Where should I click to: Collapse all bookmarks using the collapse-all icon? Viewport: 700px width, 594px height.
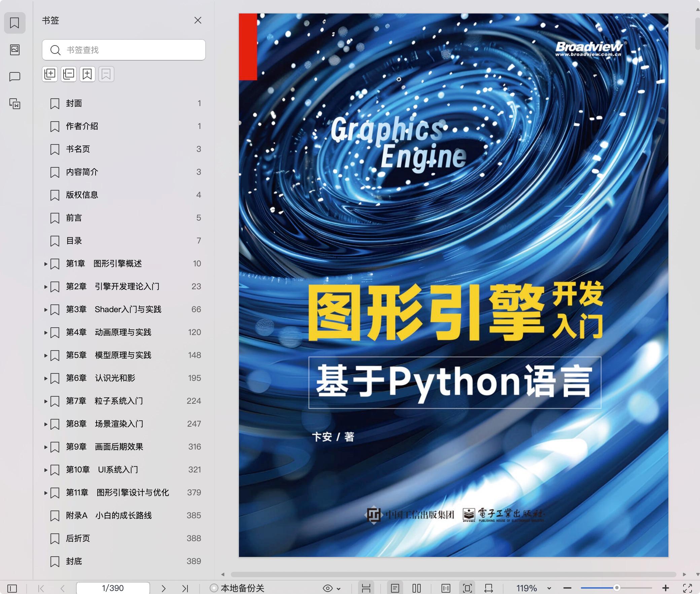(69, 74)
